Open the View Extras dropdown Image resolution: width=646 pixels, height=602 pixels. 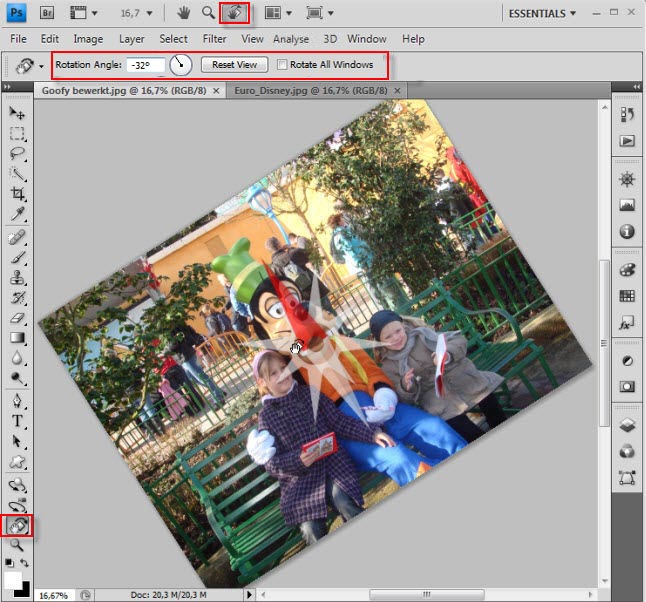coord(84,13)
